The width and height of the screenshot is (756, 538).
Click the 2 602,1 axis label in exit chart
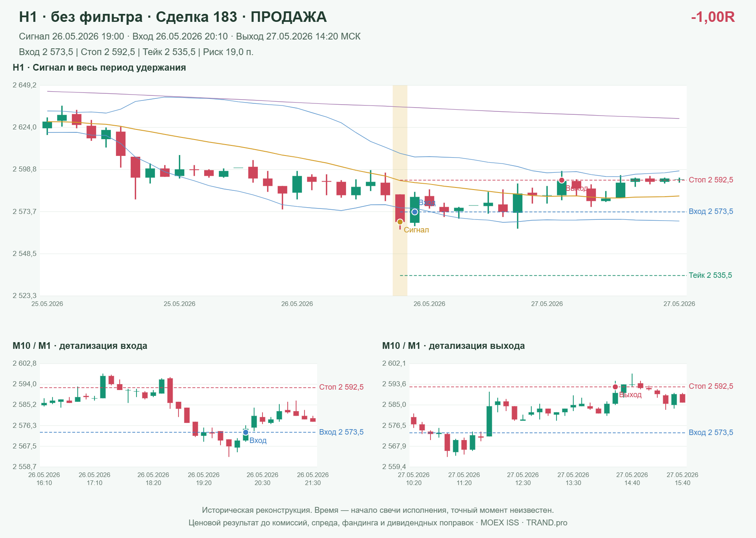point(394,364)
